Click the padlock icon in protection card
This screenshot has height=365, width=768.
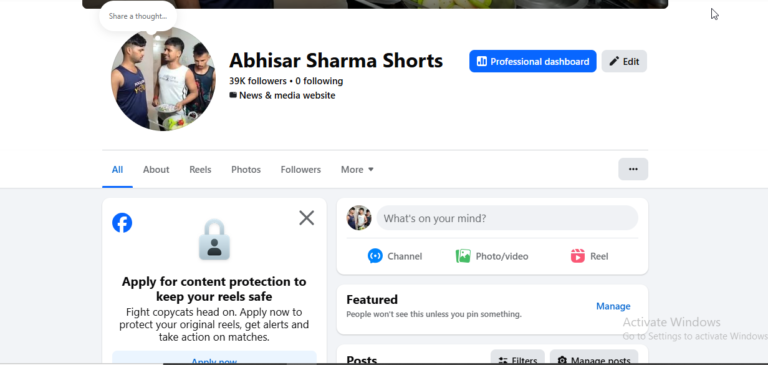pos(214,240)
